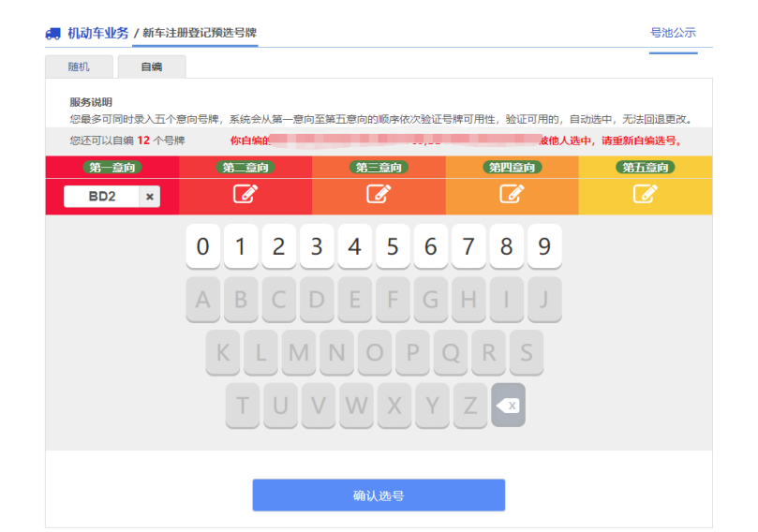
Task: Tap letter key V
Action: [x=319, y=406]
